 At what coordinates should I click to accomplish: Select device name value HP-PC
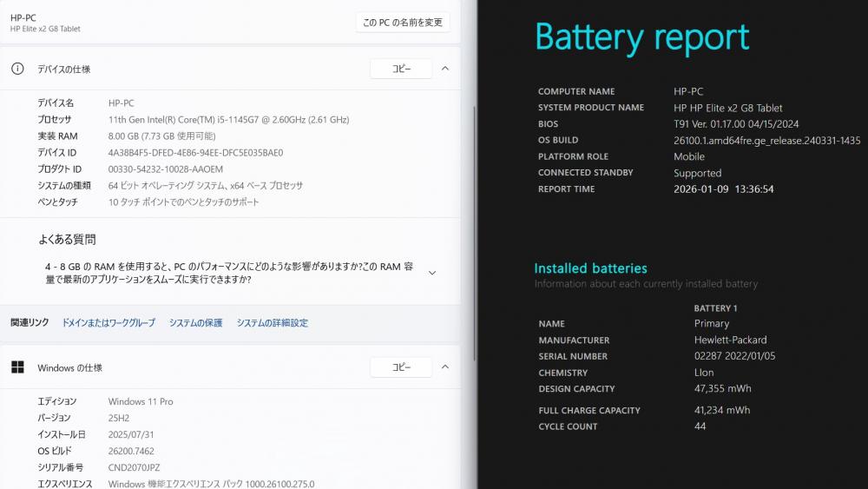coord(121,103)
